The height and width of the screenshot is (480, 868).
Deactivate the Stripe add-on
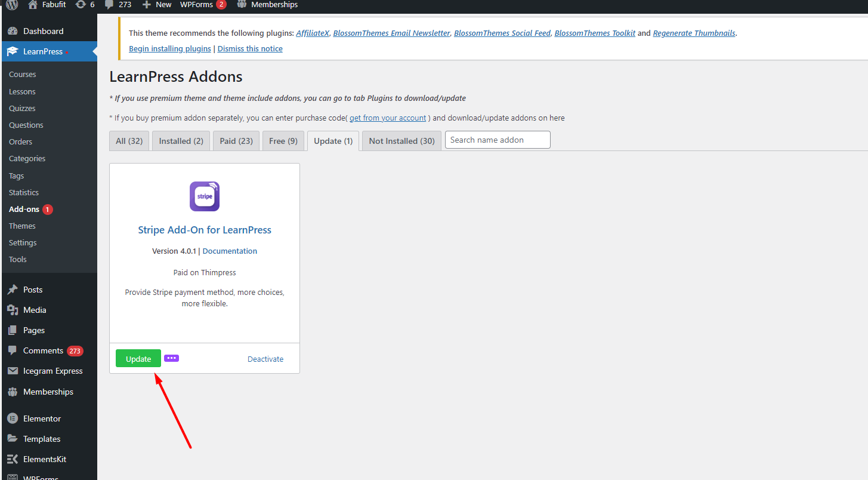coord(265,359)
